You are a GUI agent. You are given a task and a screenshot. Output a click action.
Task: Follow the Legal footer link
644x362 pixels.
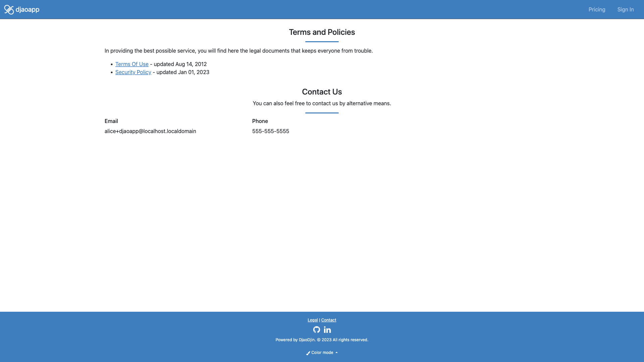(x=313, y=320)
